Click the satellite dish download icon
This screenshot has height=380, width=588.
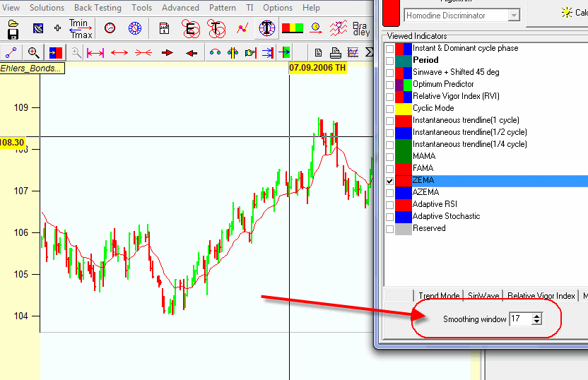click(x=38, y=28)
